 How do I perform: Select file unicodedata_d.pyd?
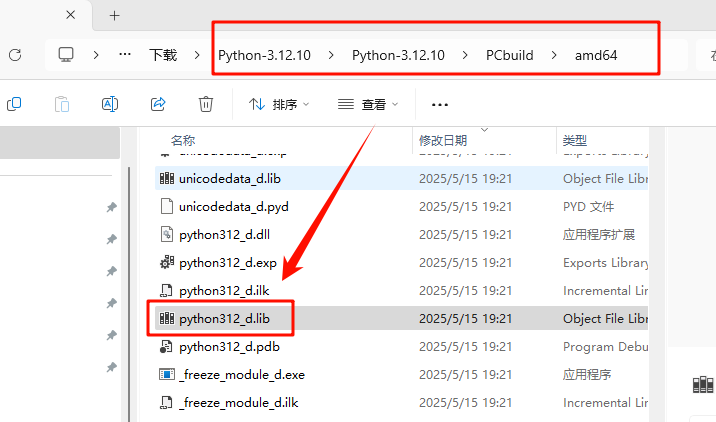234,206
